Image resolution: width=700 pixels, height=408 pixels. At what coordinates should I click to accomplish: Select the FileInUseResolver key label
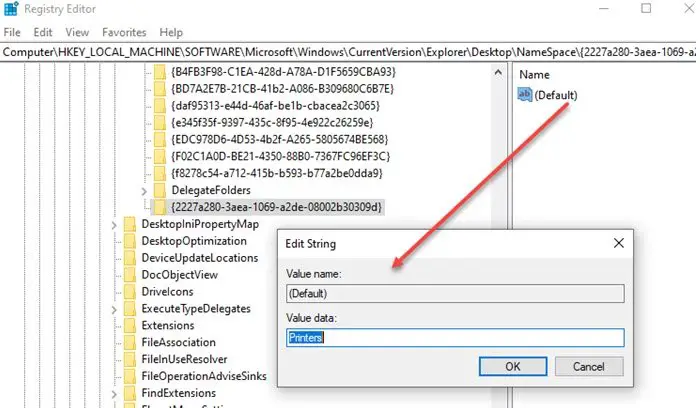(x=184, y=360)
